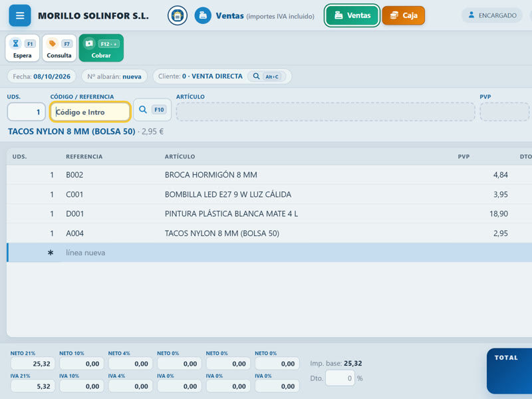Click reference A004 cell
Screen dimensions: 532x399
click(74, 233)
